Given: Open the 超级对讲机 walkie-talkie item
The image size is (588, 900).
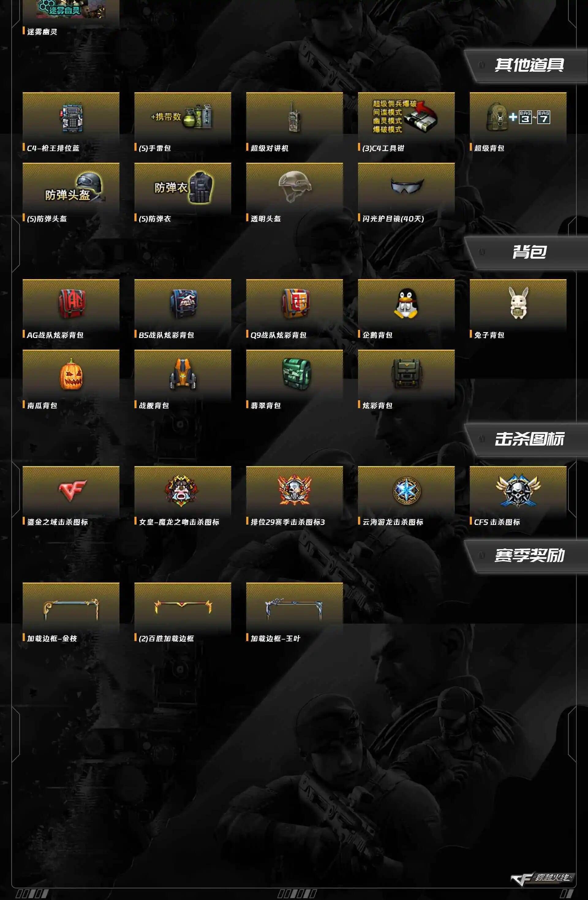Looking at the screenshot, I should coord(294,118).
